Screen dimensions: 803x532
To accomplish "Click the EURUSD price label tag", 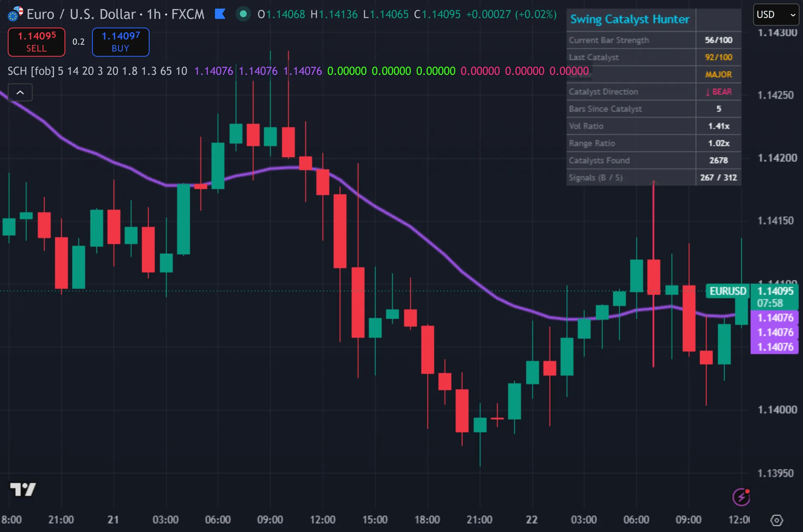I will click(728, 291).
